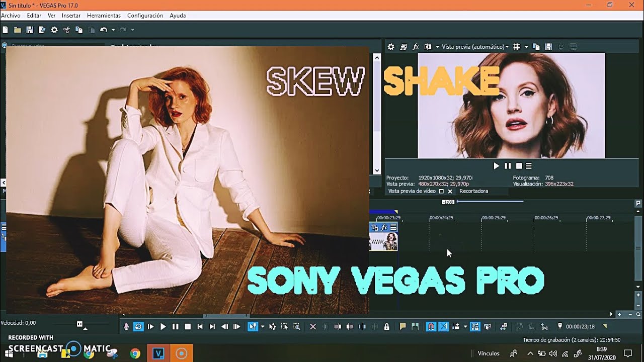Image resolution: width=644 pixels, height=362 pixels.
Task: Toggle the event Lock padlock icon
Action: tap(386, 327)
